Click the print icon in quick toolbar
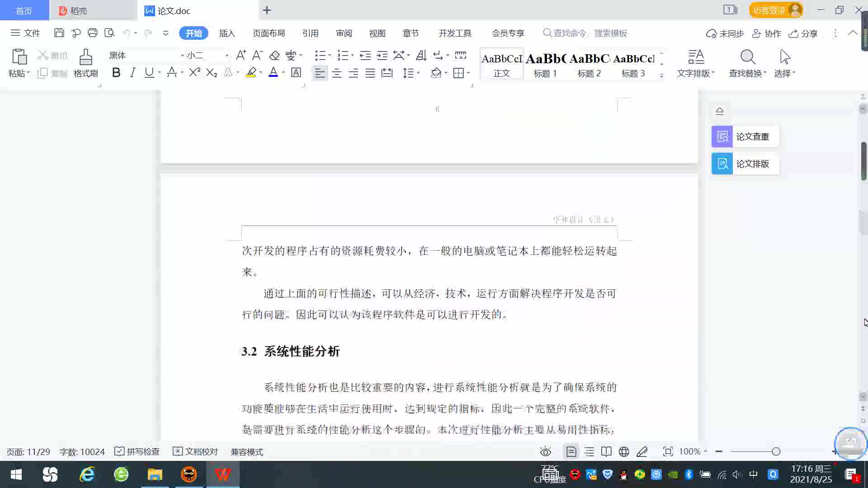Screen dimensions: 868x488 tap(93, 33)
